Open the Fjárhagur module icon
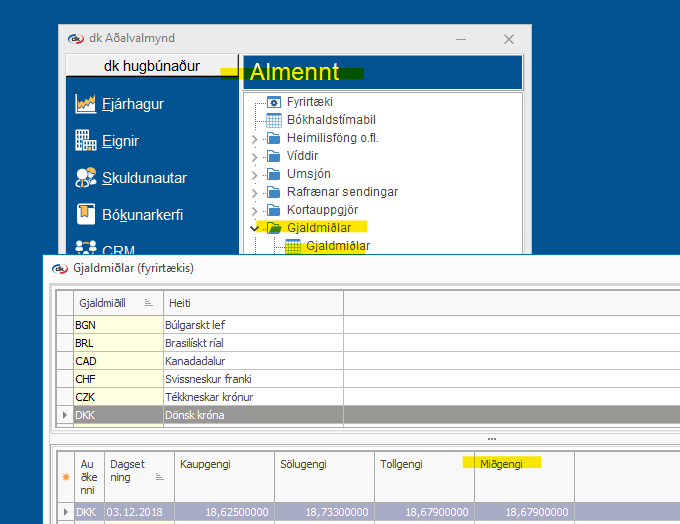Screen dimensions: 680x524 [x=85, y=103]
